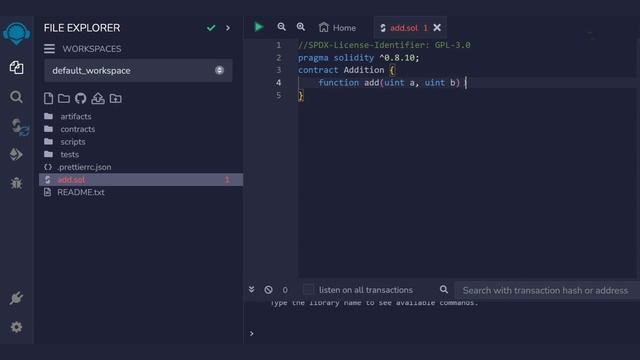640x360 pixels.
Task: Select add.sol in the file tree
Action: [141, 180]
